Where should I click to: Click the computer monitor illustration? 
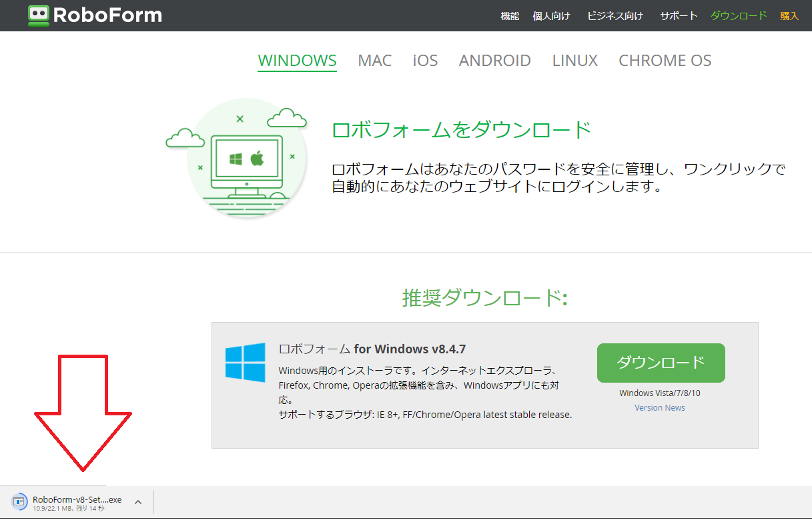(247, 165)
